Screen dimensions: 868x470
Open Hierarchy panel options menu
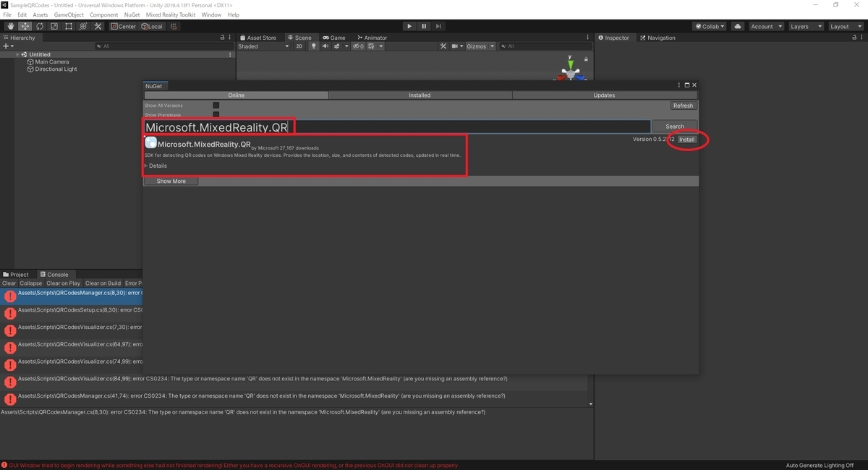pos(230,38)
